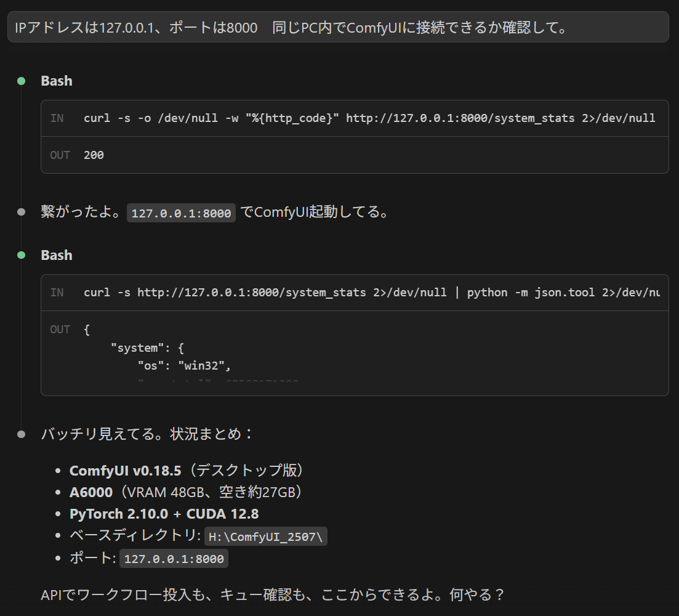Click the "os": "win32" output line

[x=185, y=366]
